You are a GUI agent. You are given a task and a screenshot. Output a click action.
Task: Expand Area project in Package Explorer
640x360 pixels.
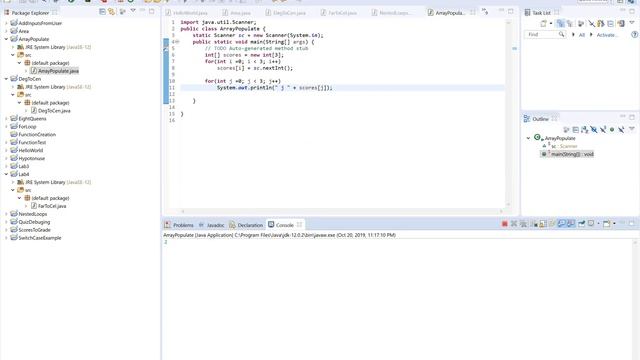[6, 31]
